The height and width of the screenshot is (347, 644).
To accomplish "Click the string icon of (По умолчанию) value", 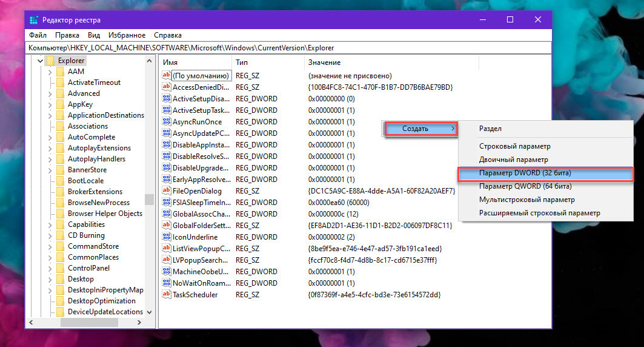I will (167, 75).
